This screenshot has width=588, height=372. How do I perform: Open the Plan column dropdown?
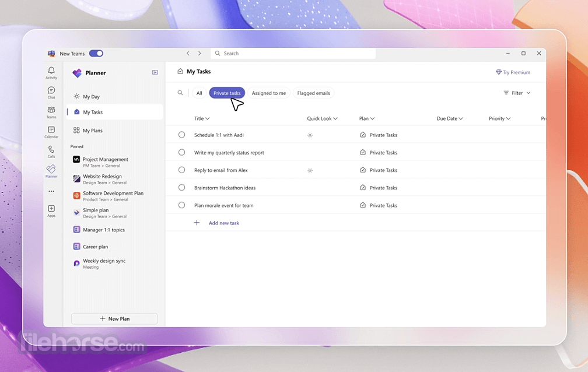click(x=367, y=118)
